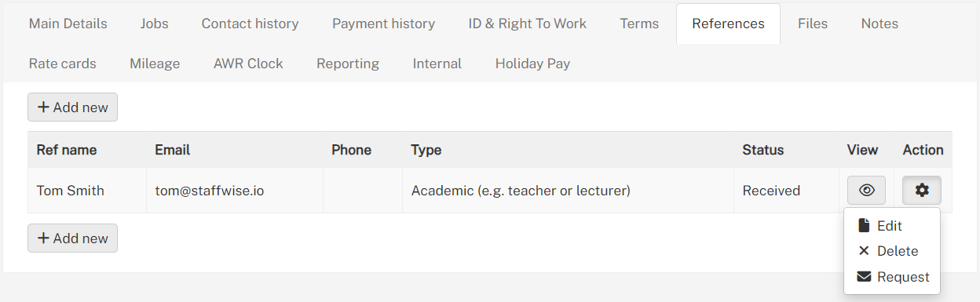This screenshot has width=980, height=302.
Task: Click the tom@staffwise.io email cell
Action: pyautogui.click(x=235, y=190)
